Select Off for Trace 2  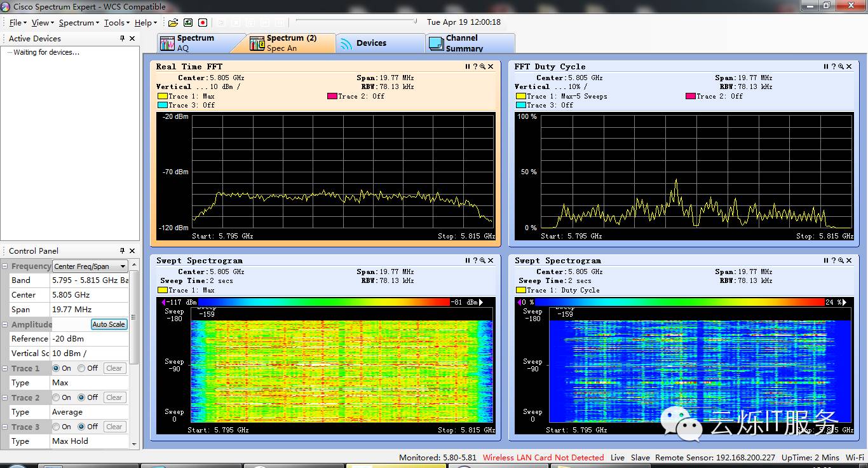click(82, 397)
